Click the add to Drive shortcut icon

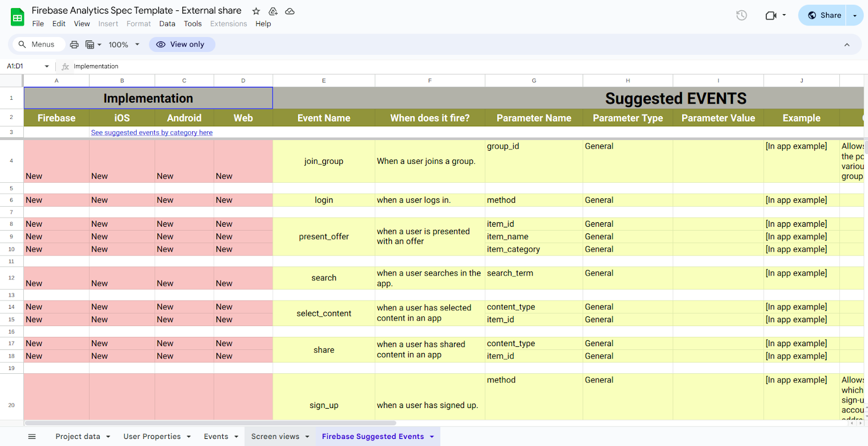click(x=273, y=11)
